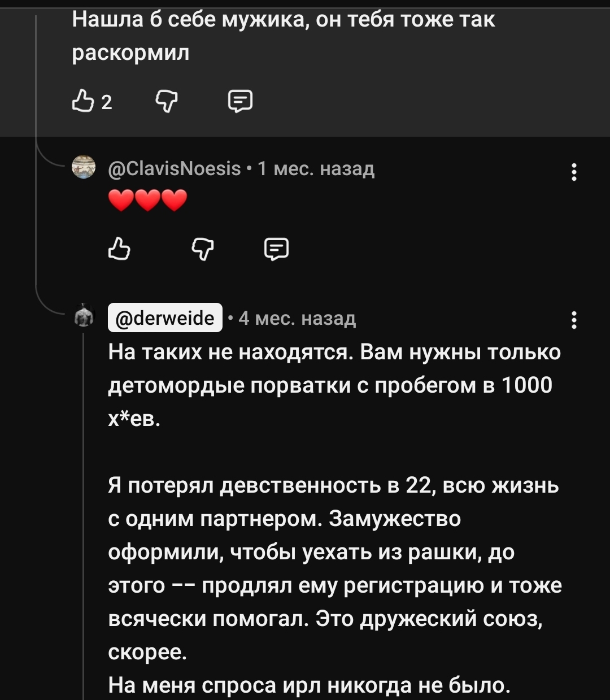Like the ClavisNoesis hearts comment
This screenshot has height=700, width=610.
click(x=119, y=249)
